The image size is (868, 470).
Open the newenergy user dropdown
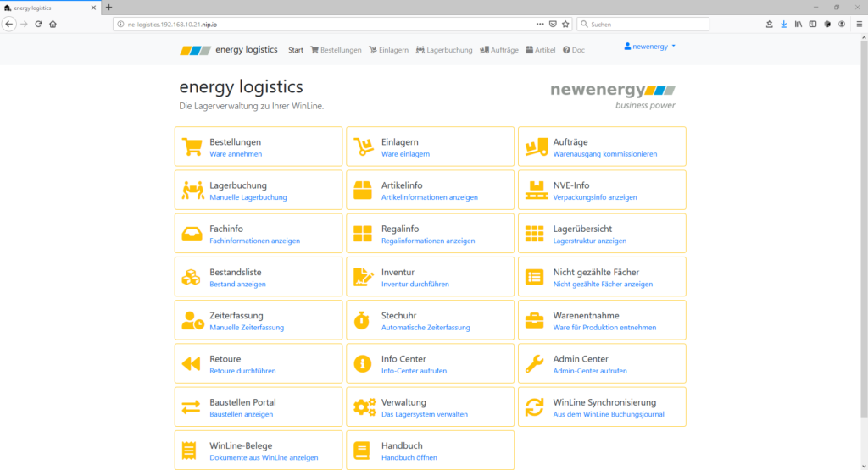tap(650, 47)
